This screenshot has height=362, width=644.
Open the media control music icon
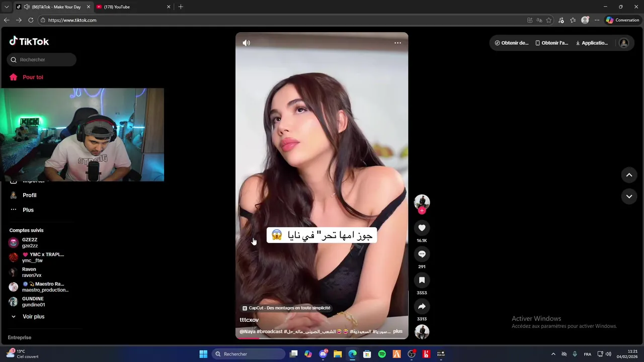pyautogui.click(x=561, y=20)
